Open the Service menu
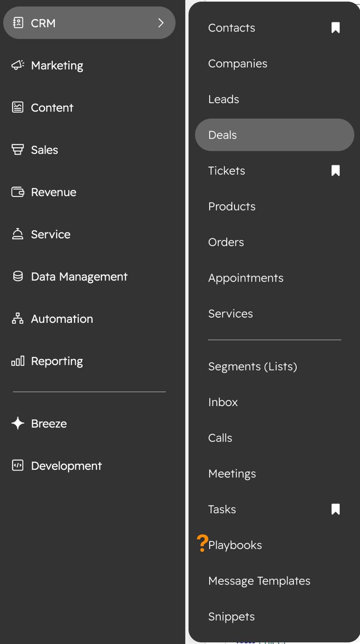 (90, 234)
